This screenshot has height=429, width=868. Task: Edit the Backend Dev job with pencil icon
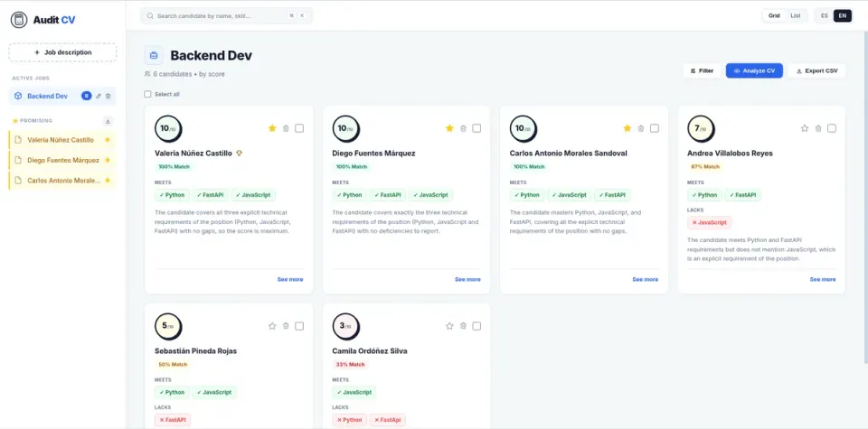click(99, 97)
